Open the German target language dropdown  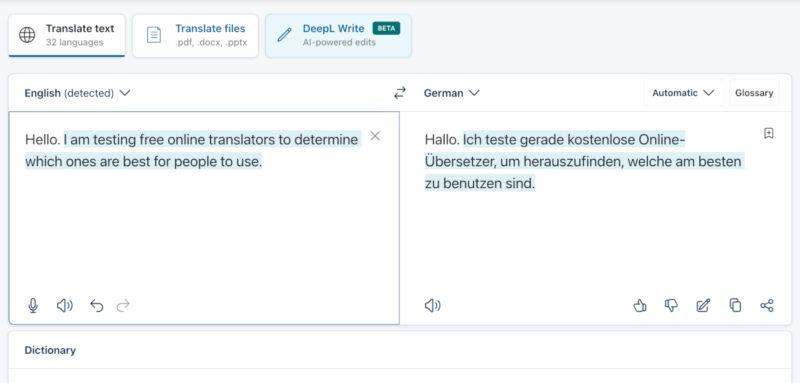452,93
